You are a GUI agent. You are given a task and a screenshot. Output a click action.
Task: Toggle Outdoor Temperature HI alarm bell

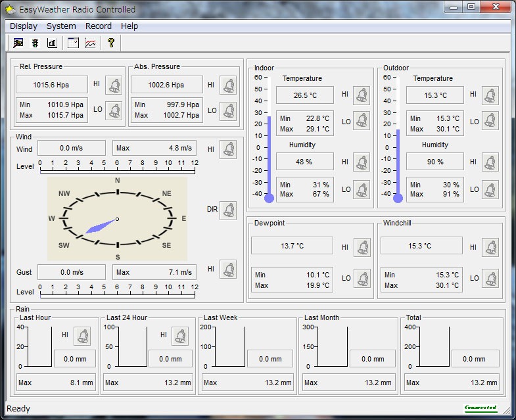click(490, 95)
